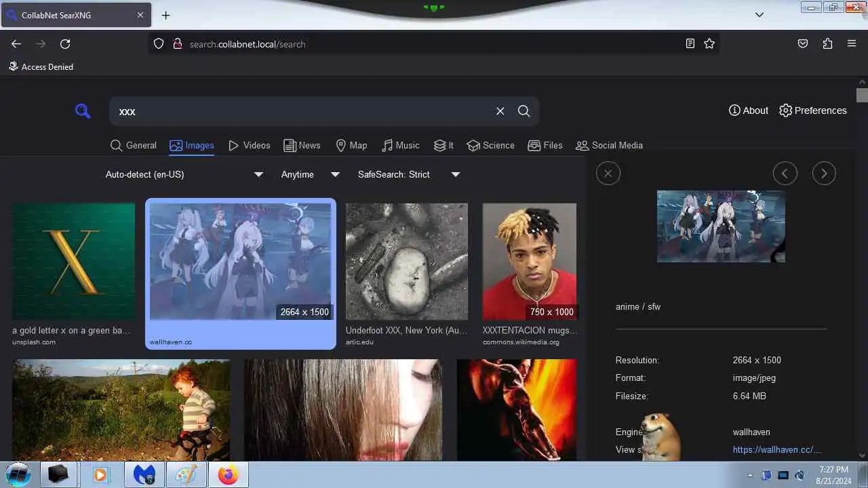
Task: Open the fiery tattooed man thumbnail
Action: [x=517, y=410]
